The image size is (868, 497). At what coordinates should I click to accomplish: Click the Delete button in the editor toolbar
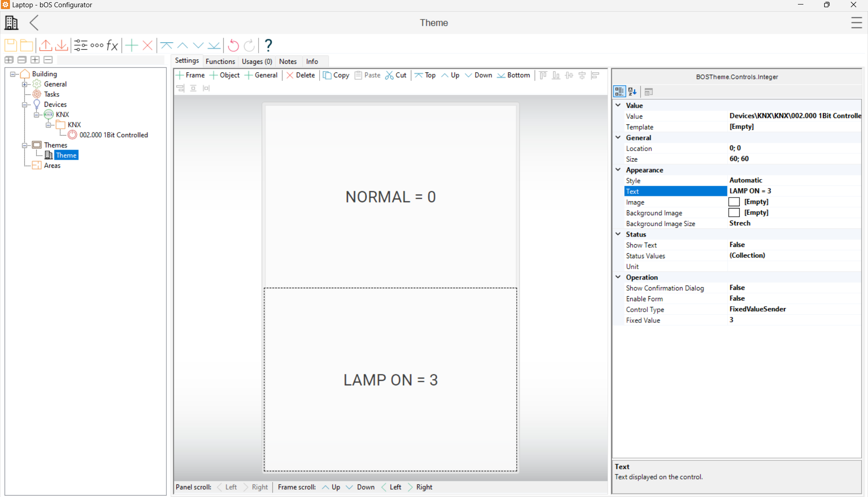pos(301,76)
